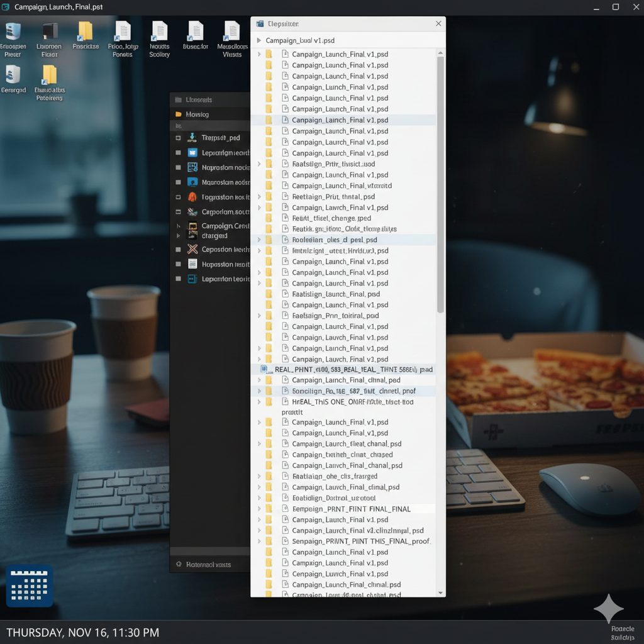Expand the Campaign_Luol v1.psd root arrow
This screenshot has width=644, height=644.
pos(258,41)
